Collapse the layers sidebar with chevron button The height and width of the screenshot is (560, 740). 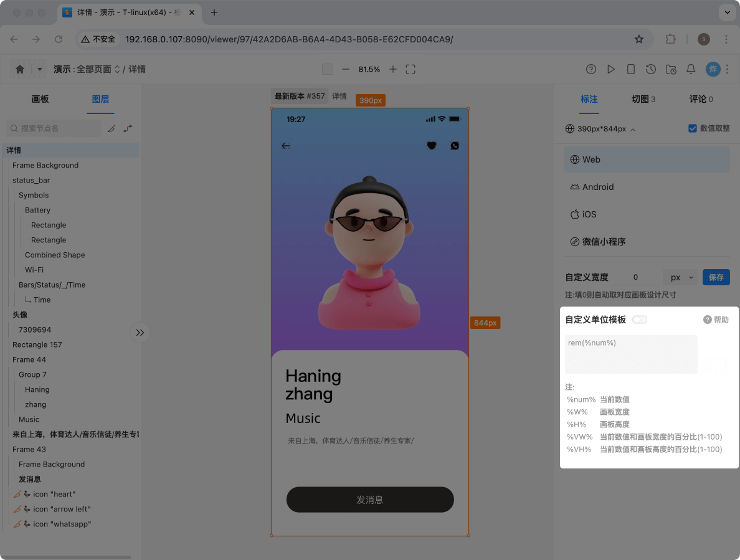[x=140, y=332]
